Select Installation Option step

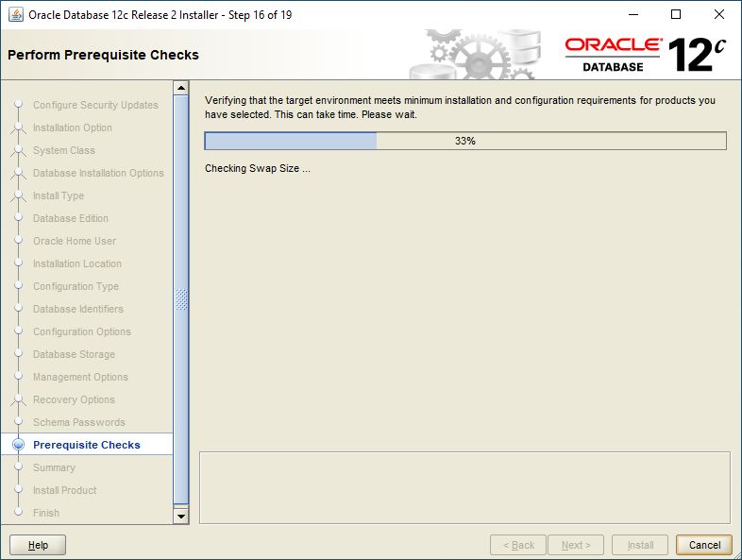pyautogui.click(x=73, y=127)
